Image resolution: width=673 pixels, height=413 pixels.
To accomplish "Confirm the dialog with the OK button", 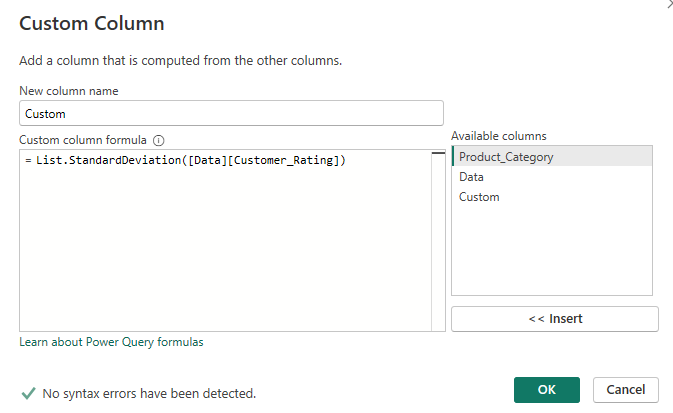I will [546, 389].
